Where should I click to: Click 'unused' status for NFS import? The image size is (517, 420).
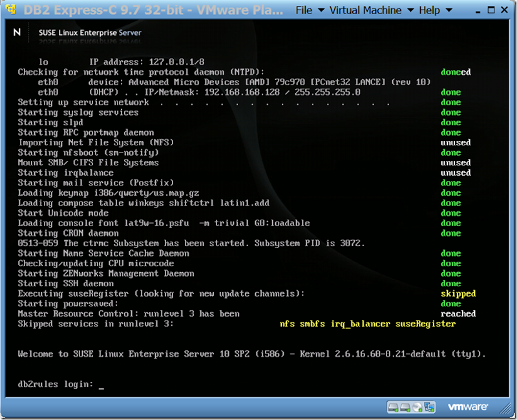pyautogui.click(x=456, y=143)
